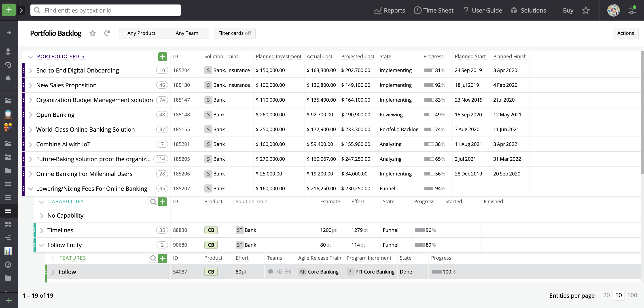Collapse the Portfolio Epics section
The image size is (644, 308).
click(x=30, y=57)
